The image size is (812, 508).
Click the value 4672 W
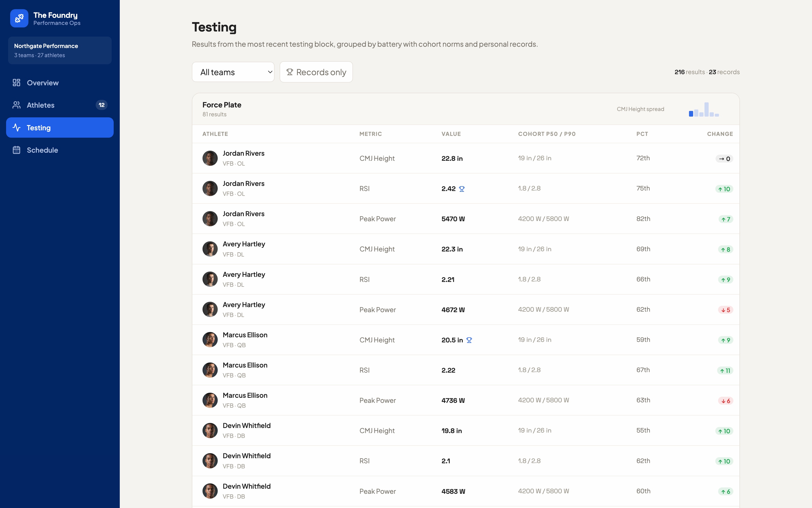tap(453, 310)
